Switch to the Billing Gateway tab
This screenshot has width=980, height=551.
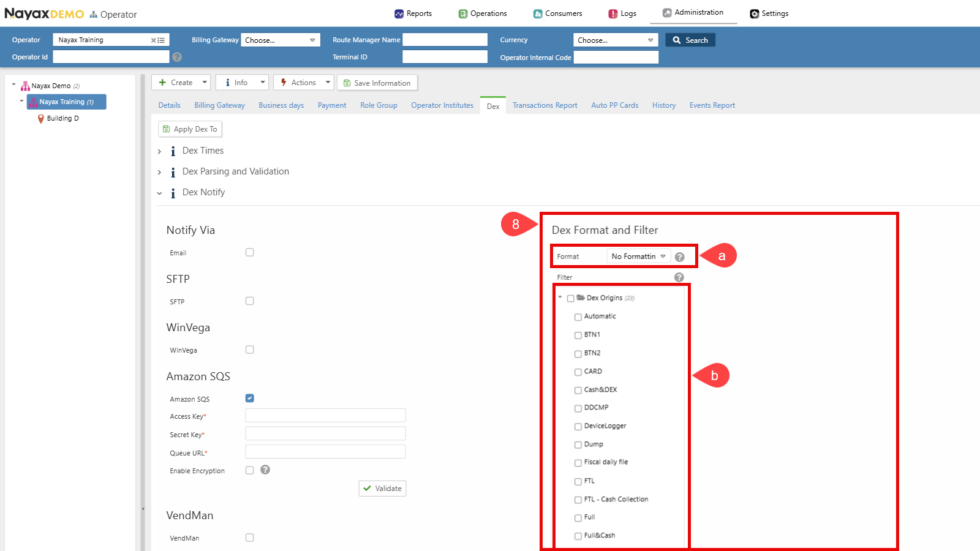tap(219, 105)
